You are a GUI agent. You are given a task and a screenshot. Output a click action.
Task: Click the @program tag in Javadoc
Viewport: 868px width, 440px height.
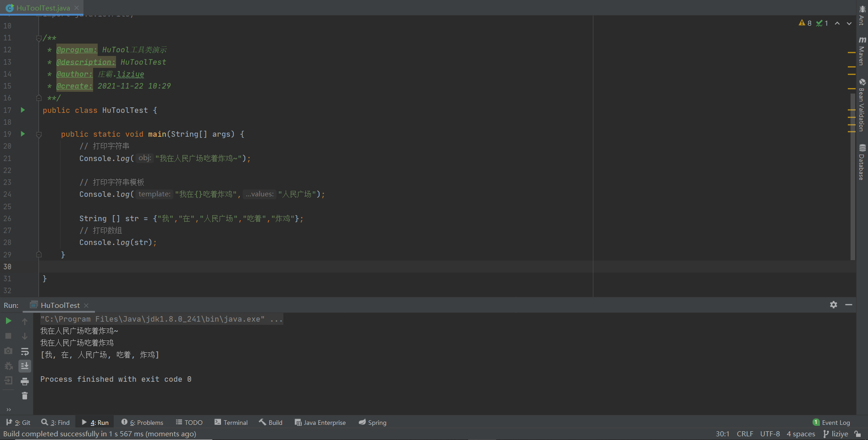(77, 50)
